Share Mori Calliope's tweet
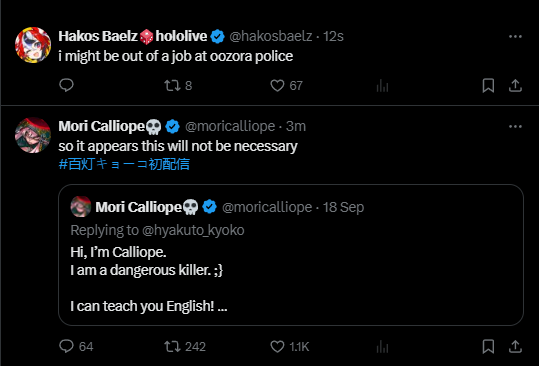Screen dimensions: 539x366 pyautogui.click(x=515, y=346)
